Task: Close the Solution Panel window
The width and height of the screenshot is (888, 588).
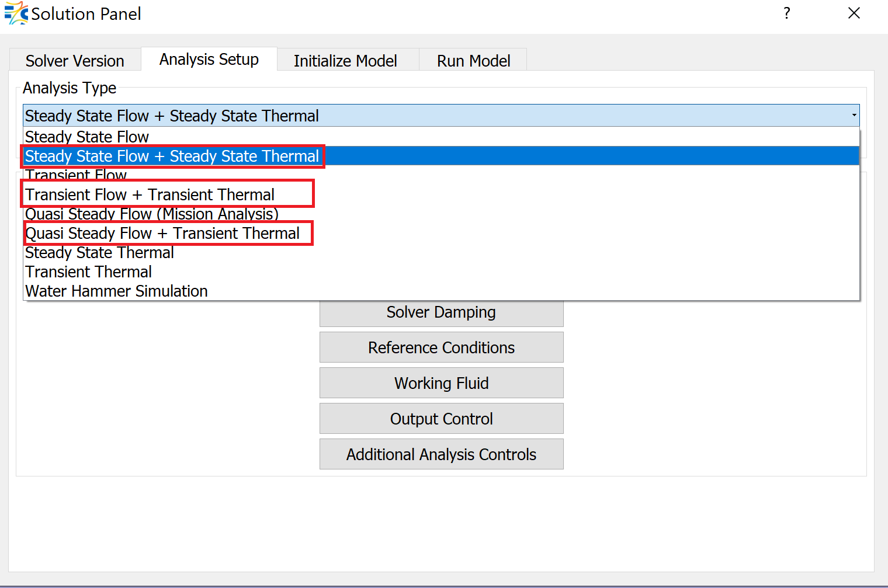Action: 854,13
